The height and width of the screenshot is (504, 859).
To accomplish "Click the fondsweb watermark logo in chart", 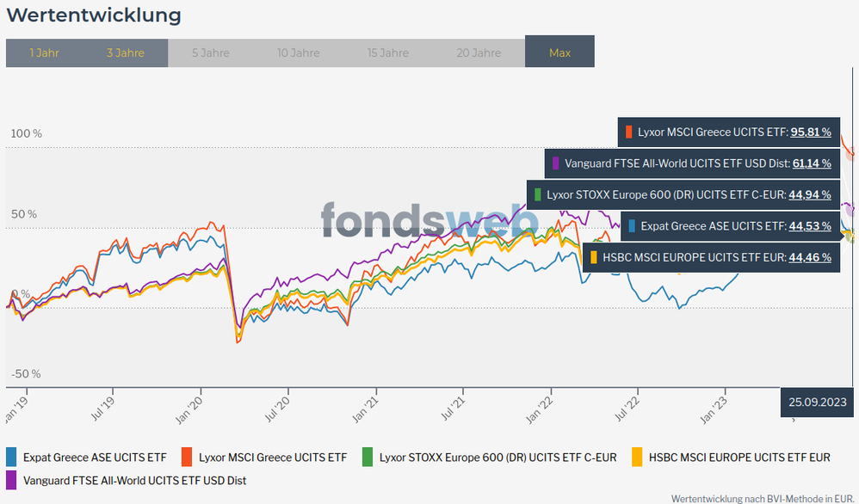I will (429, 220).
